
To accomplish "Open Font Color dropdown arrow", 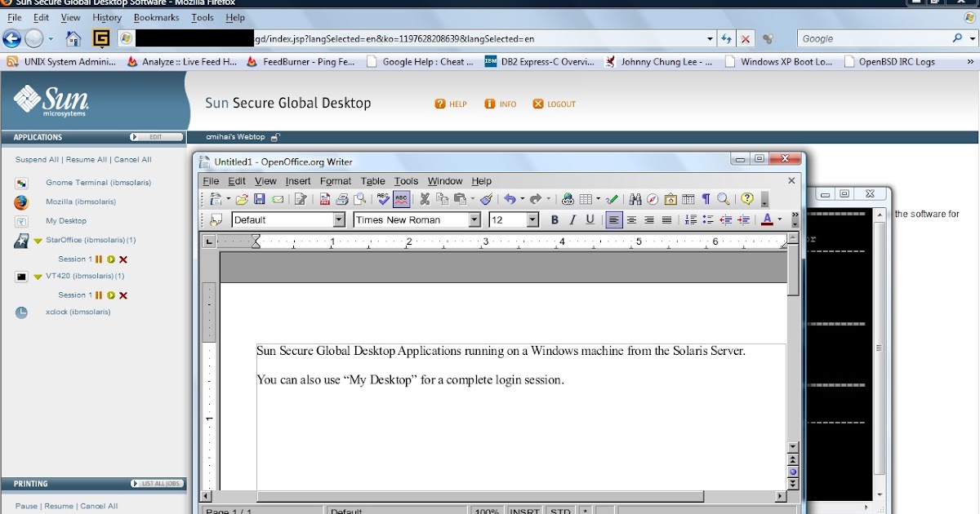I will point(780,219).
